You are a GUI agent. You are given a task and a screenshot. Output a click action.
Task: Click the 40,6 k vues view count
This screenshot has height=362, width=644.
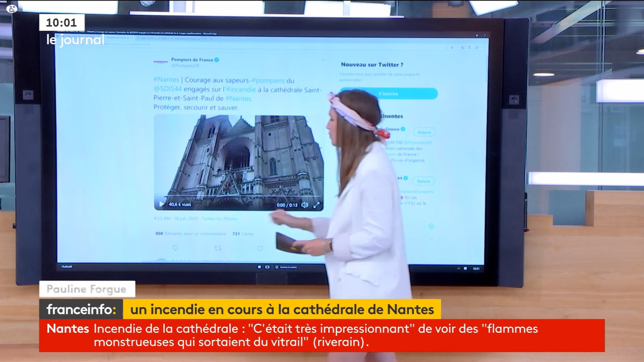tap(180, 205)
